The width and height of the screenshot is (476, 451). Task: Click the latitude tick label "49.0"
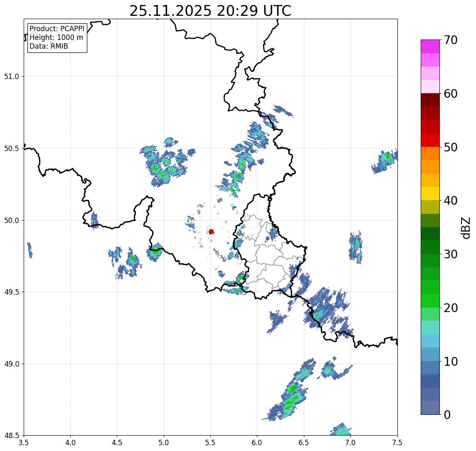click(12, 364)
